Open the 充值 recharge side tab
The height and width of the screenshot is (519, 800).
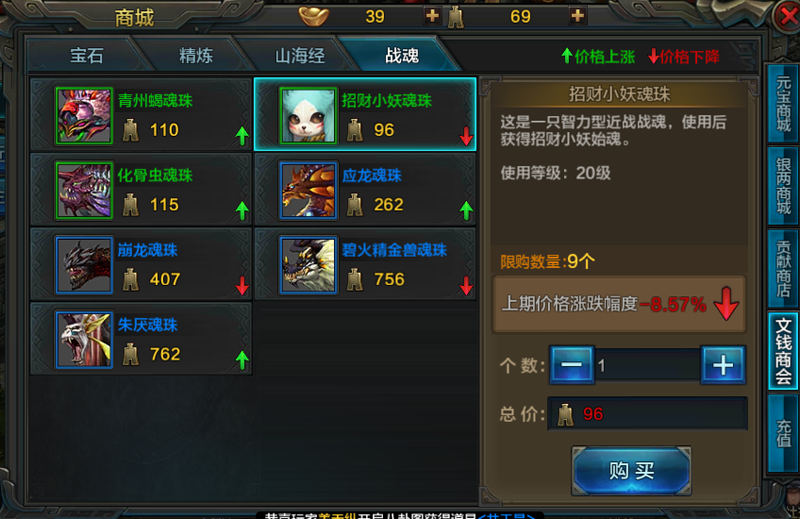pos(783,433)
